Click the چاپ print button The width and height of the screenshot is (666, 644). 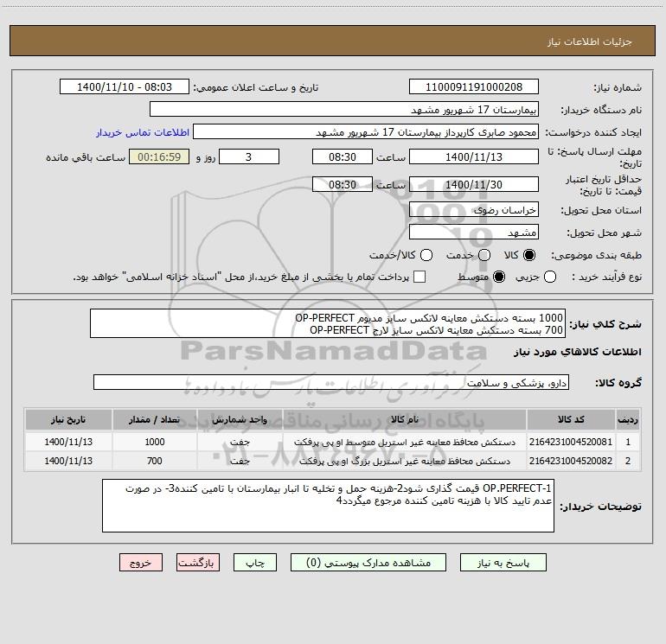[255, 563]
